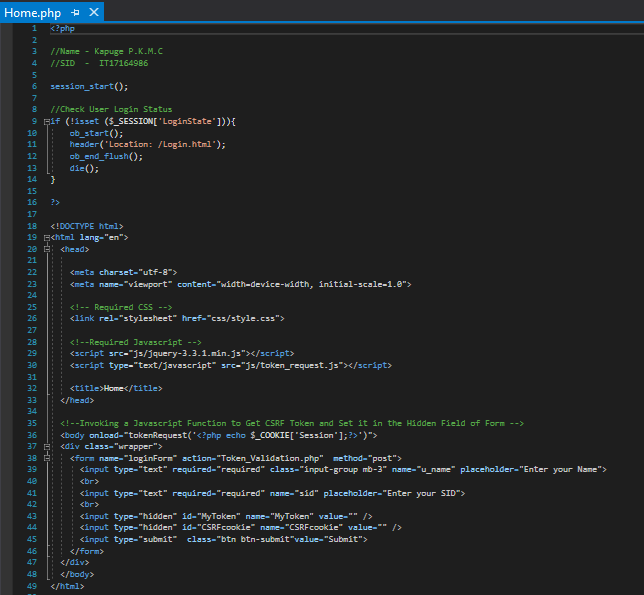Click the </body> closing tag on line 48

point(77,574)
